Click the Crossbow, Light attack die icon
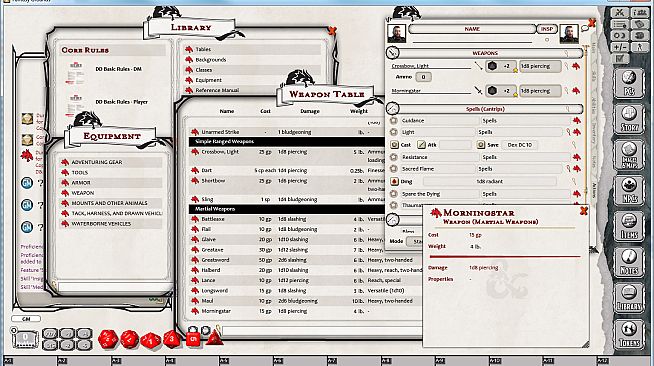 493,66
